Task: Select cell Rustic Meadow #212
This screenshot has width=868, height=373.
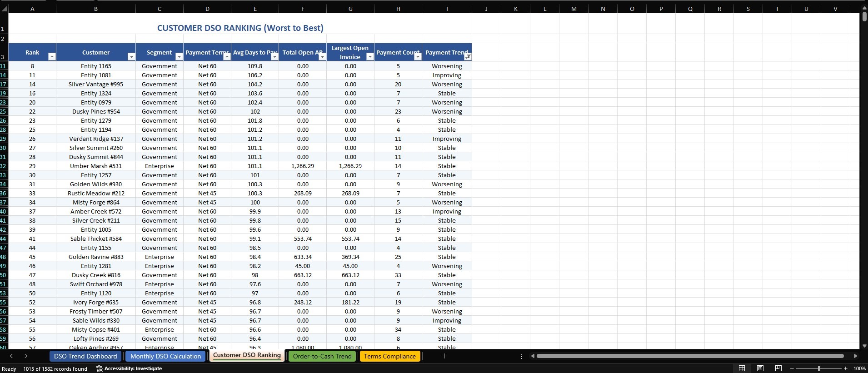Action: [x=96, y=193]
